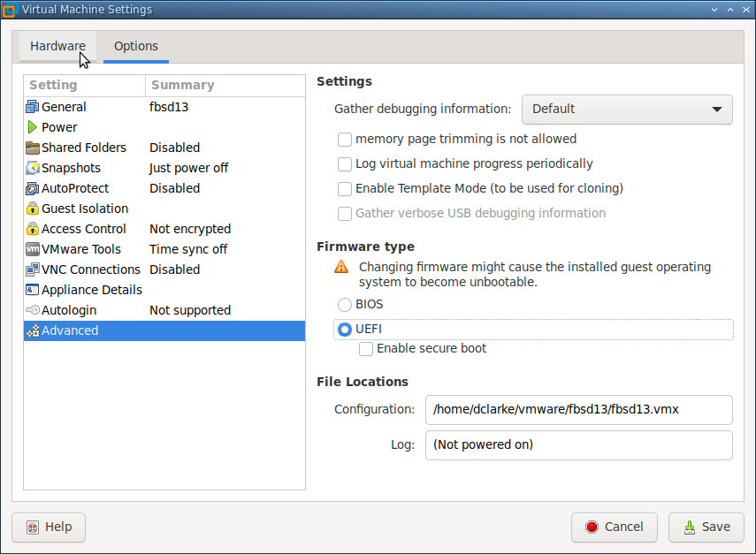Click the firmware warning triangle icon
The width and height of the screenshot is (756, 554).
(341, 267)
